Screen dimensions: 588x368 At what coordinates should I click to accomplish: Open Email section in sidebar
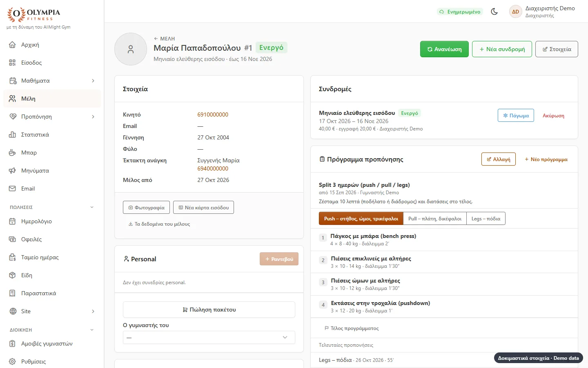coord(52,188)
